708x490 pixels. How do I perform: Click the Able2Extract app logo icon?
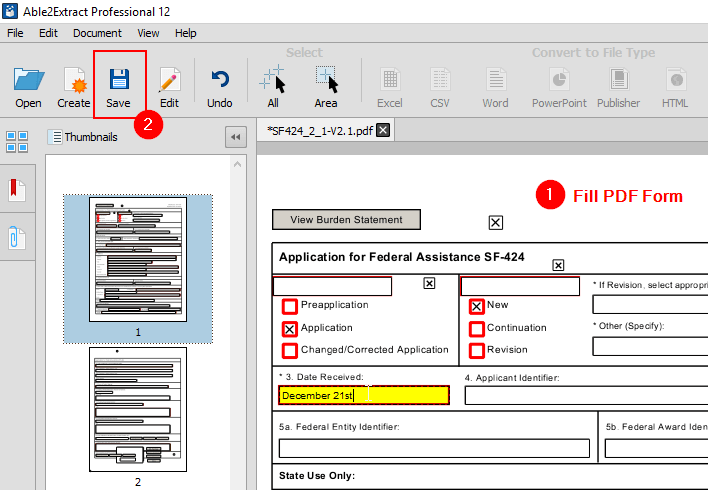[x=10, y=11]
